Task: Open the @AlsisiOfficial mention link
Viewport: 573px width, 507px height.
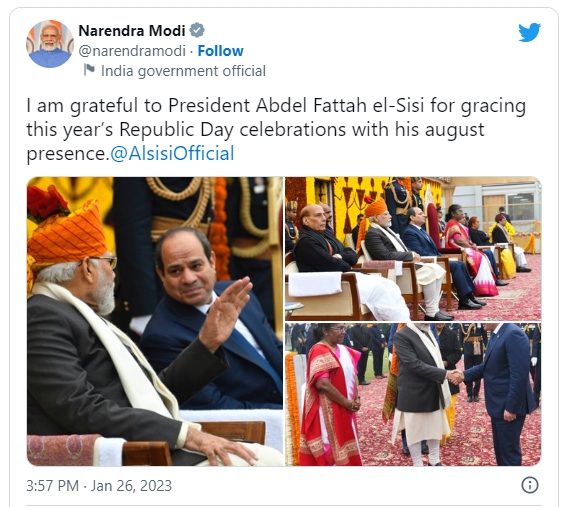Action: click(x=172, y=153)
